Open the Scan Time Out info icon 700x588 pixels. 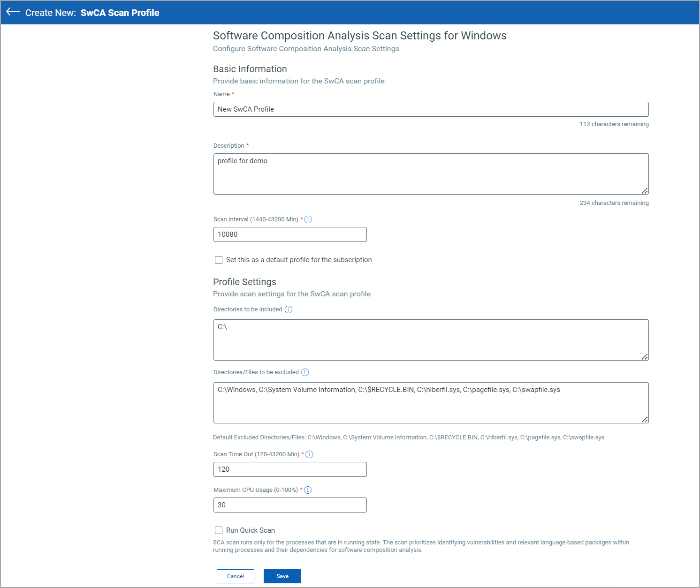point(310,454)
